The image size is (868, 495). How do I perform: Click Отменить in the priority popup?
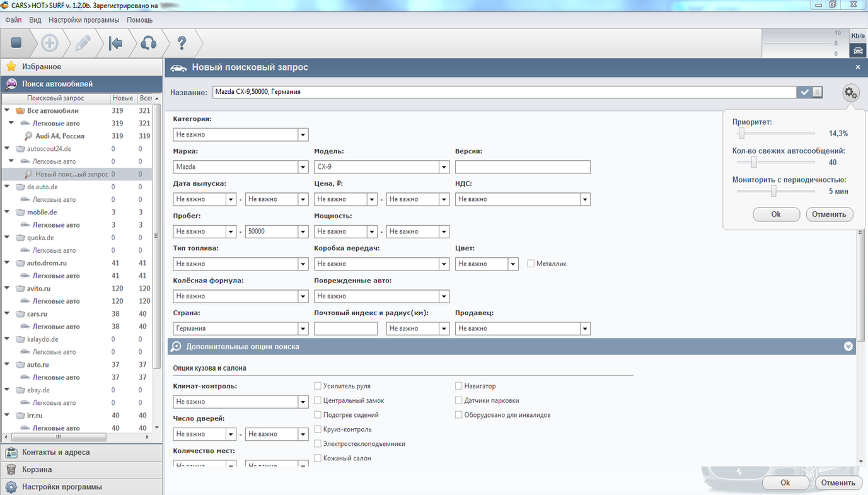[x=830, y=214]
